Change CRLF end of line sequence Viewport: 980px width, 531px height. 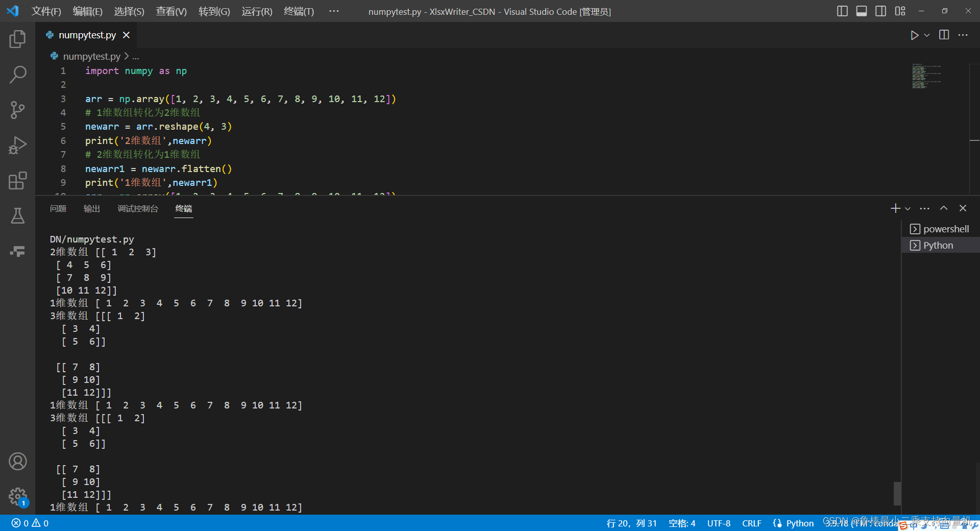pos(751,523)
